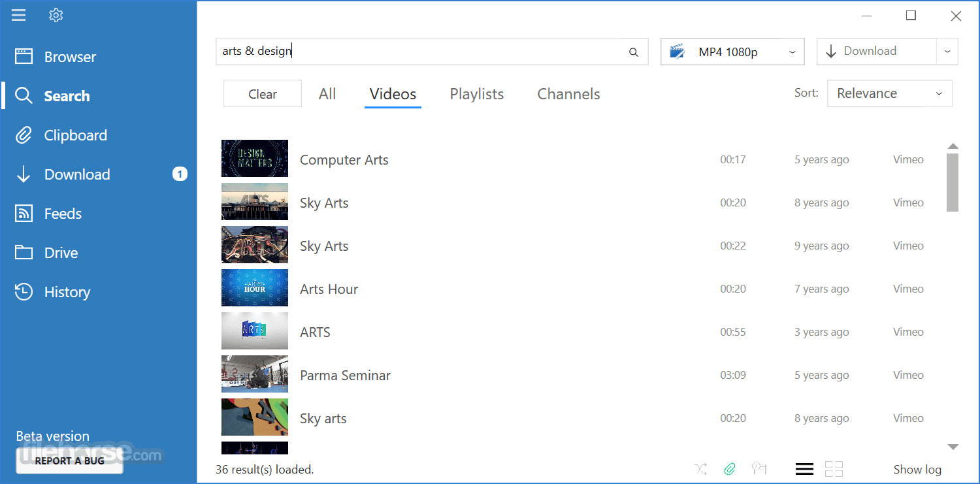Open the Feeds section icon
This screenshot has height=484, width=980.
[x=24, y=214]
